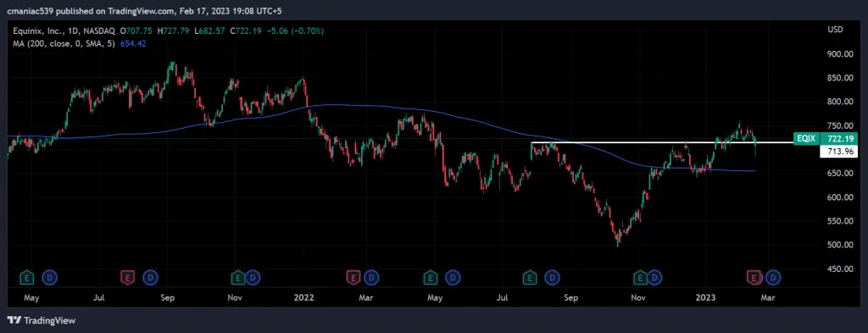Click the Equinix, Inc., 1D, NASDAQ symbol title
The image size is (868, 333).
(x=64, y=31)
